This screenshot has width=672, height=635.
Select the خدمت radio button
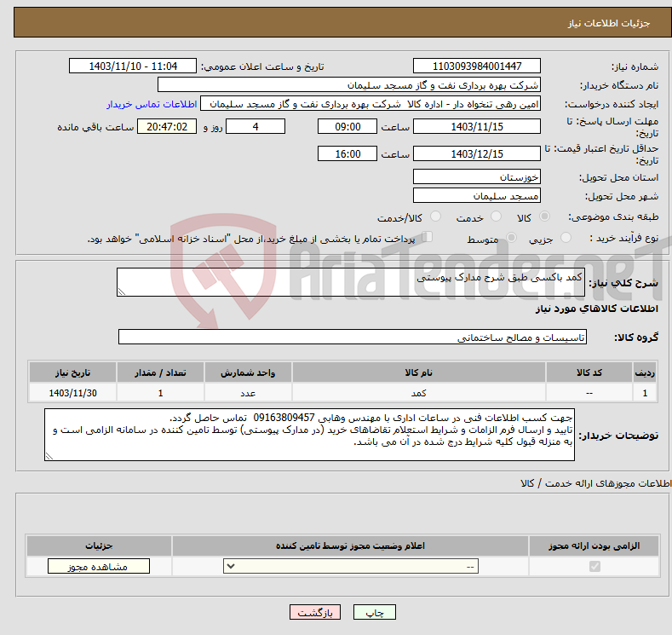496,216
